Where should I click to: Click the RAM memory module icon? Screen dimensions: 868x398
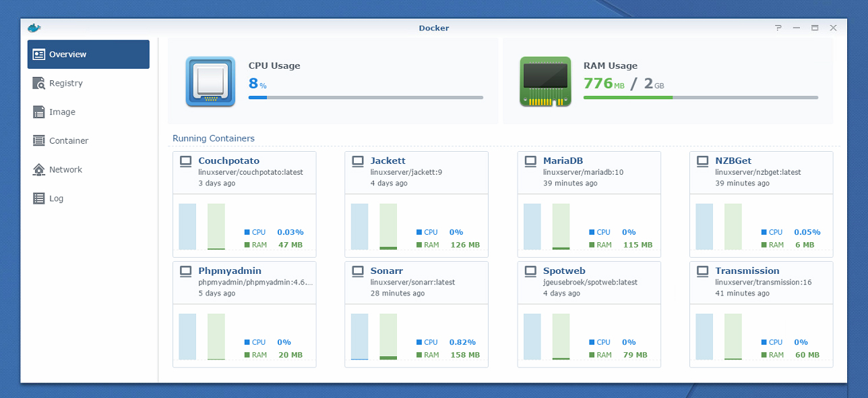(545, 82)
